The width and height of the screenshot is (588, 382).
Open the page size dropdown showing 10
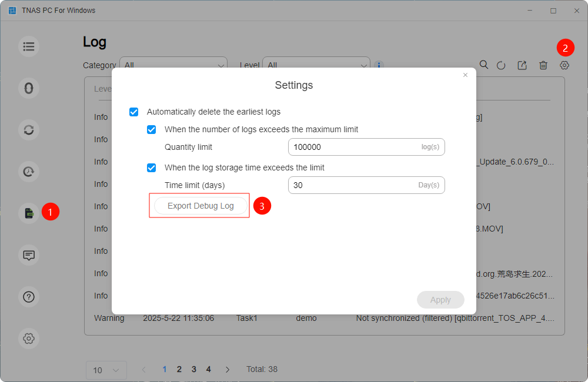pyautogui.click(x=106, y=370)
